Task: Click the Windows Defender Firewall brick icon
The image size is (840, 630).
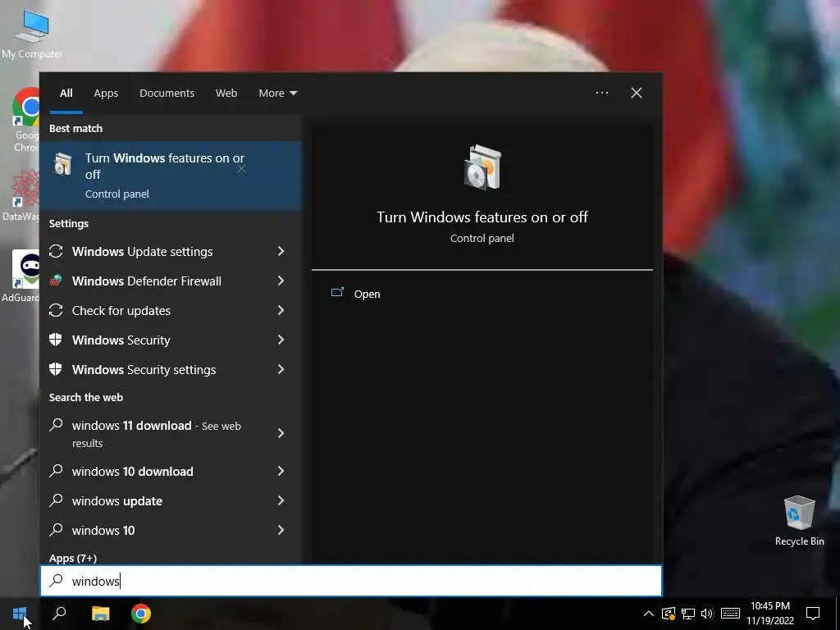Action: coord(56,281)
